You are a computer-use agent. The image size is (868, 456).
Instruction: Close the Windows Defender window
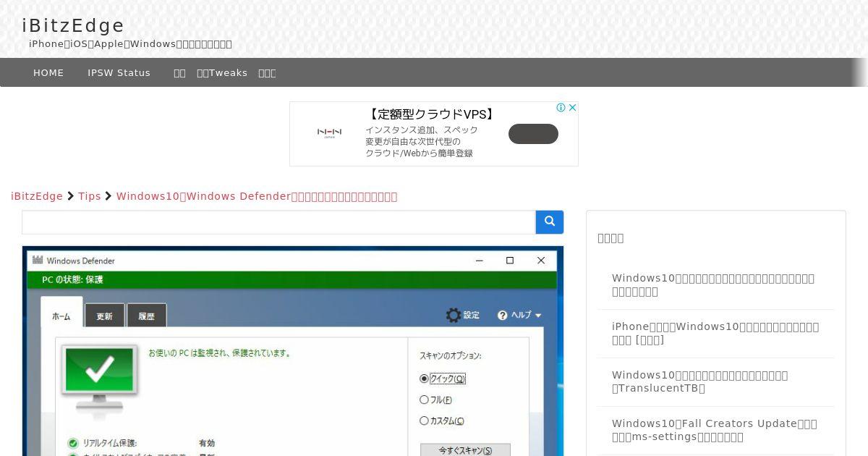click(x=541, y=261)
